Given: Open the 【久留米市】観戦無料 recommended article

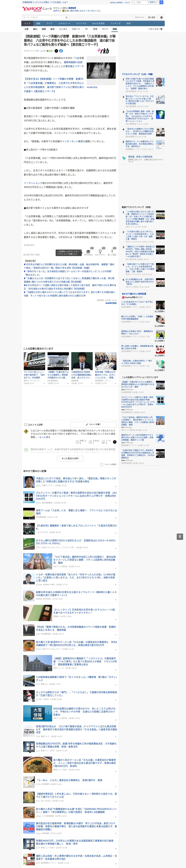Looking at the screenshot, I should pos(76,527).
